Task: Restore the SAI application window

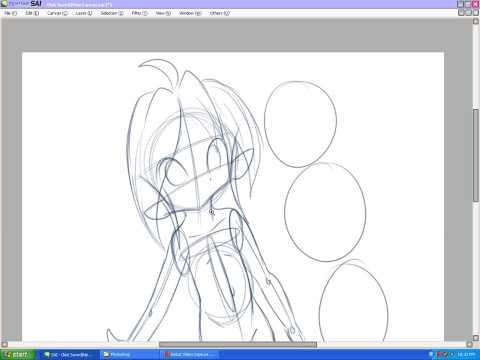Action: 468,4
